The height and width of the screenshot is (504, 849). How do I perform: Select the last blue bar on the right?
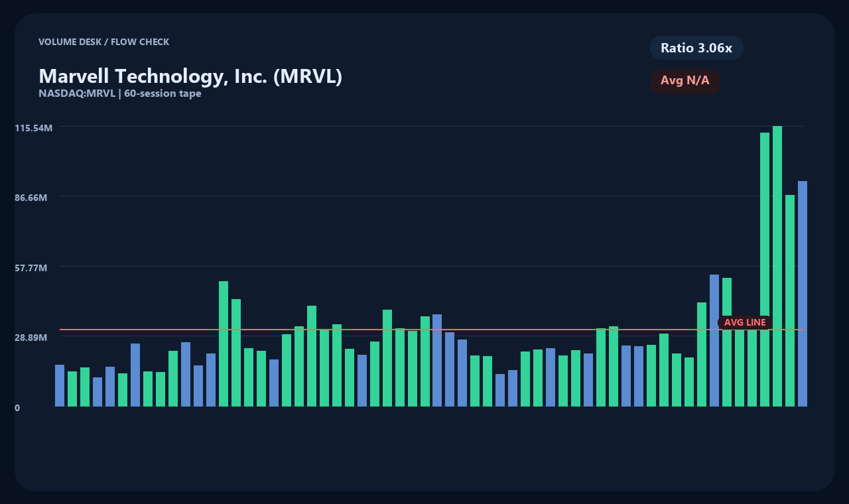803,294
